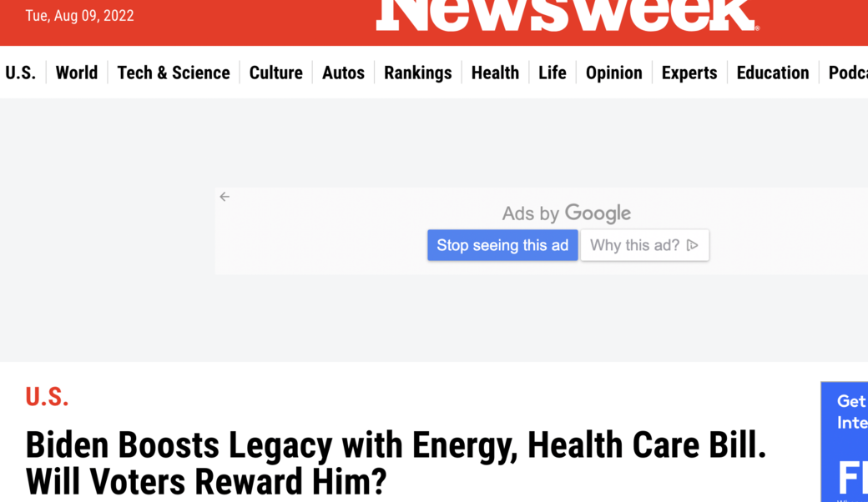Click the Why this ad triangle icon
The image size is (868, 502).
[692, 245]
